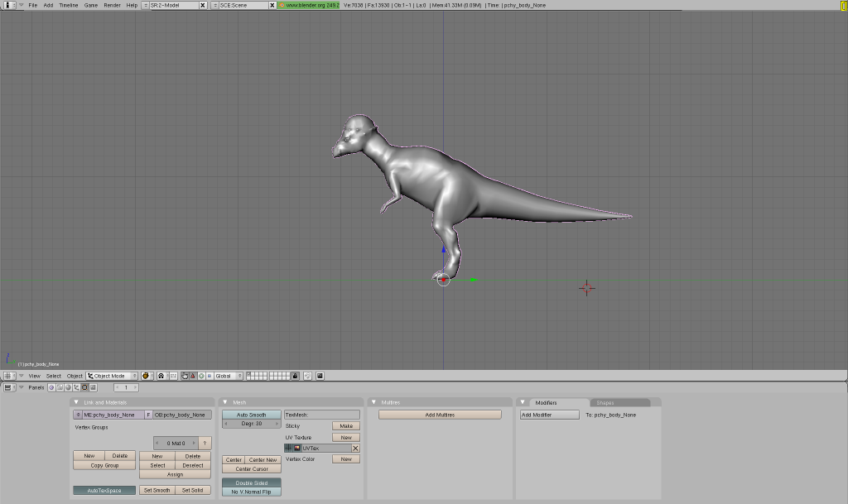This screenshot has height=504, width=848.
Task: Click the draw type shading icon
Action: point(147,376)
